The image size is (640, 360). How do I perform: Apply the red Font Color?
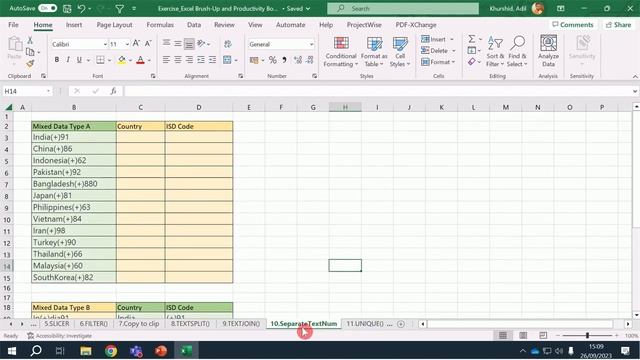[x=140, y=60]
